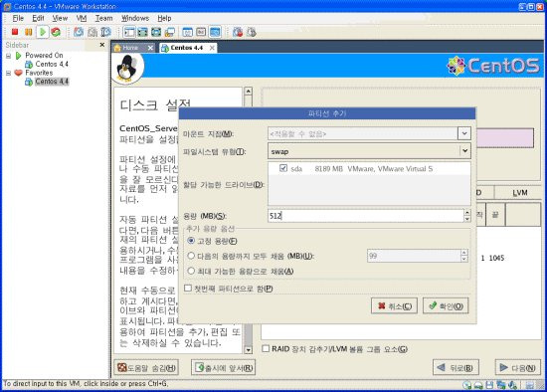Click the help panel scrollbar up arrow
Viewport: 547px width, 392px height.
pyautogui.click(x=248, y=92)
